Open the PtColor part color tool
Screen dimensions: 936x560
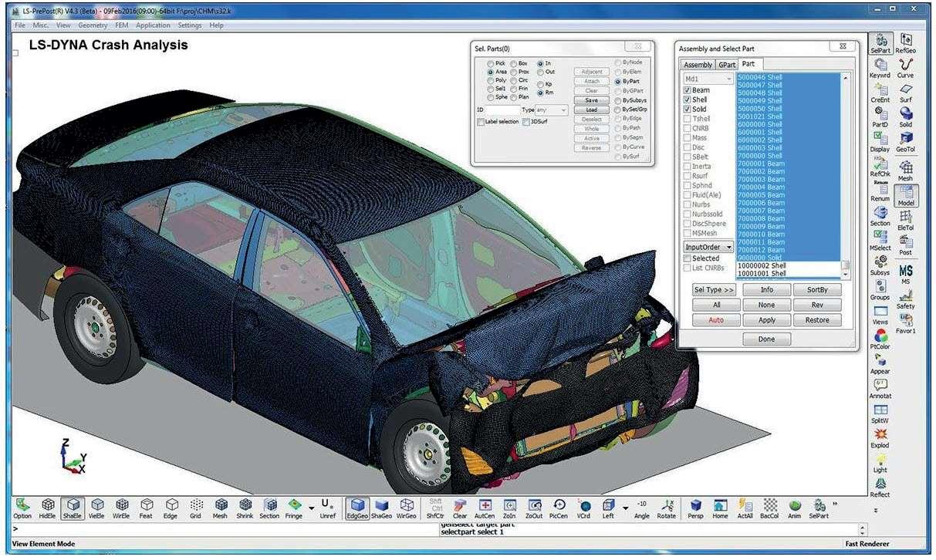point(880,340)
